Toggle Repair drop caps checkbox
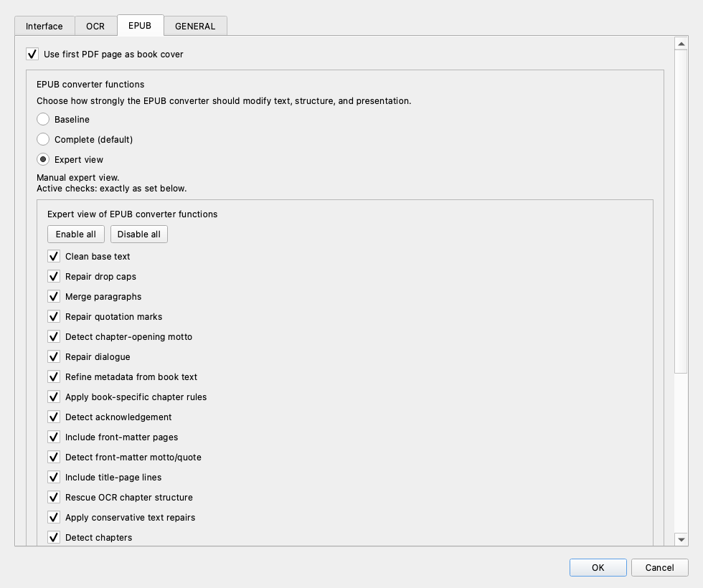This screenshot has width=703, height=588. point(54,277)
